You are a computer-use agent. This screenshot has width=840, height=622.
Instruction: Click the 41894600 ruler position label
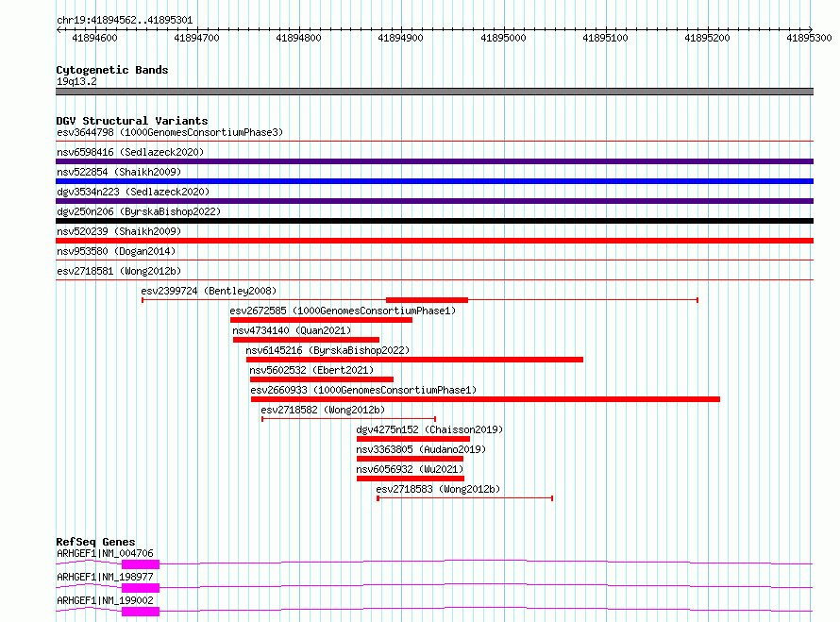(94, 38)
